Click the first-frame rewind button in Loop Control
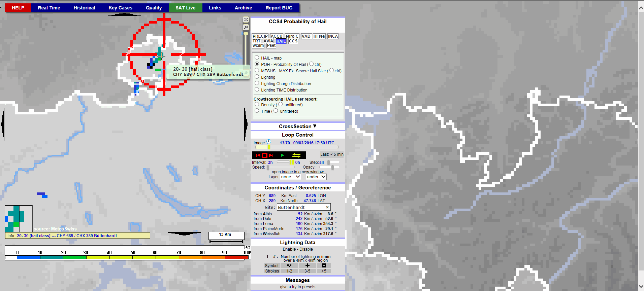 click(258, 155)
